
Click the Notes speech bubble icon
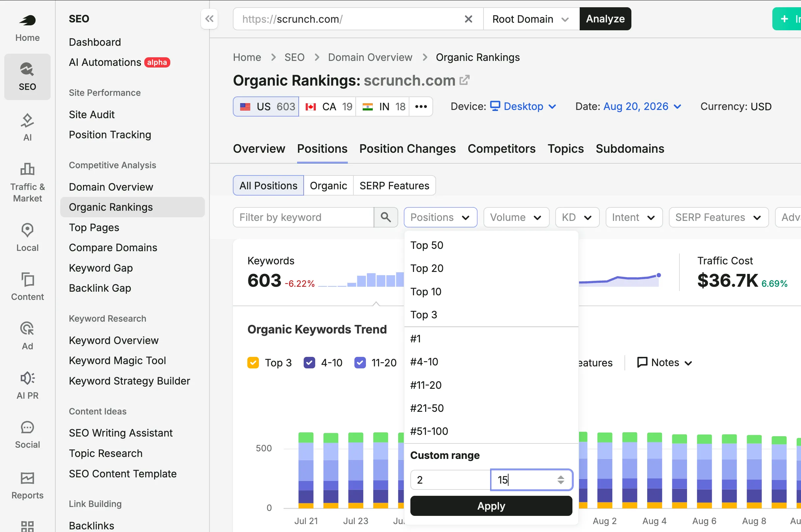(642, 362)
